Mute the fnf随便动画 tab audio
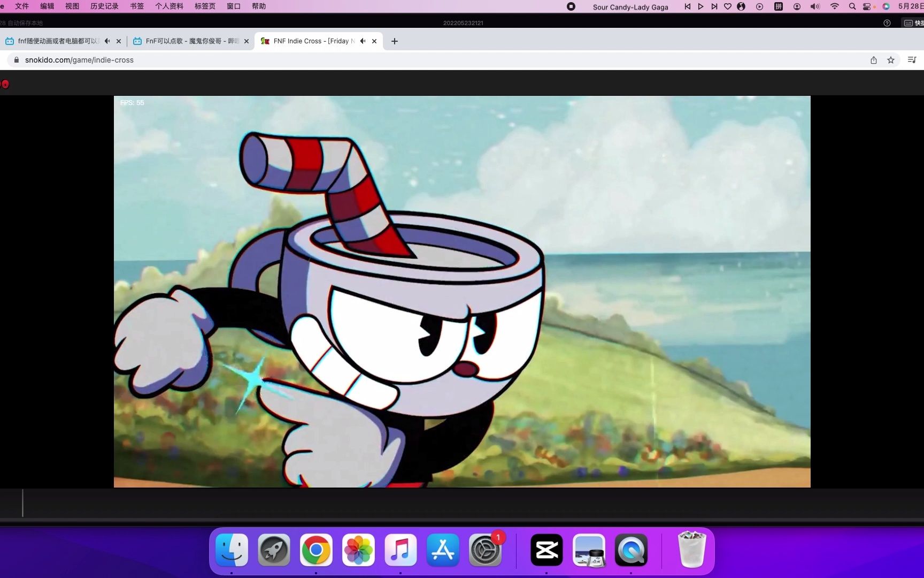The image size is (924, 578). 107,41
